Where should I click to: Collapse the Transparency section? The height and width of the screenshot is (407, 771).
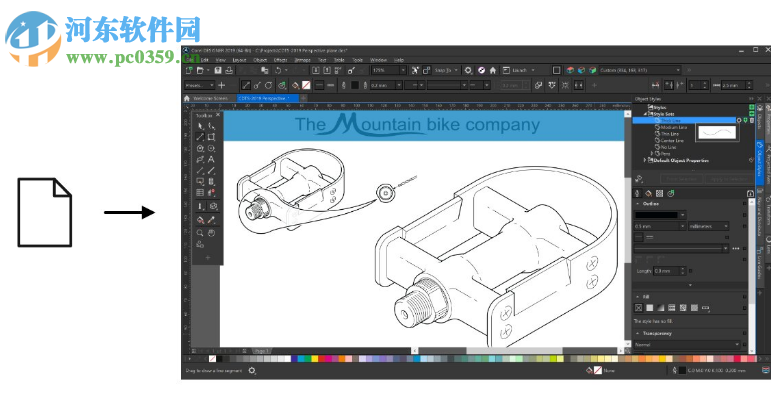(638, 333)
